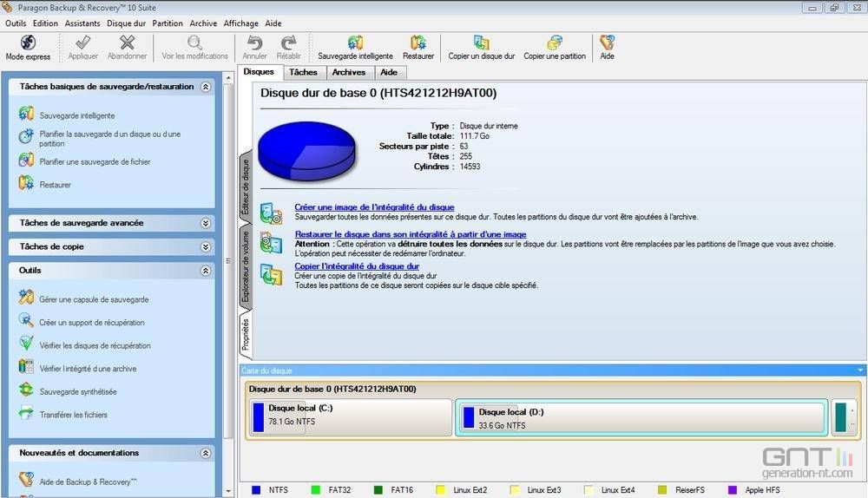
Task: Click Créer une image de l'intégralité du disque
Action: [x=374, y=207]
